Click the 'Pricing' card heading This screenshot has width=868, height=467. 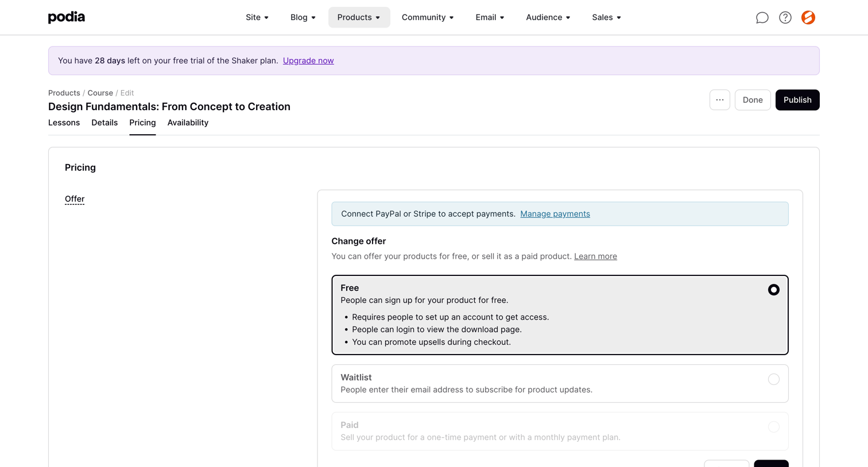click(80, 168)
